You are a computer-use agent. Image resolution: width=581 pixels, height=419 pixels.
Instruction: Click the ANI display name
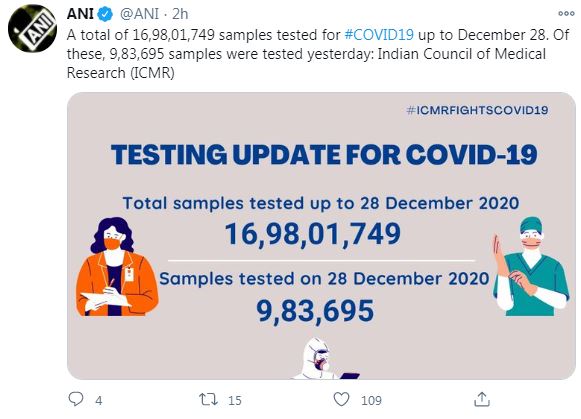pos(80,14)
